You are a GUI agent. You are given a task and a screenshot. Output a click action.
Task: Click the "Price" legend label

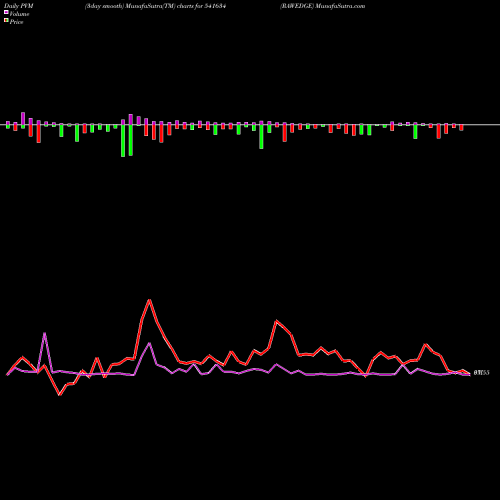16,22
